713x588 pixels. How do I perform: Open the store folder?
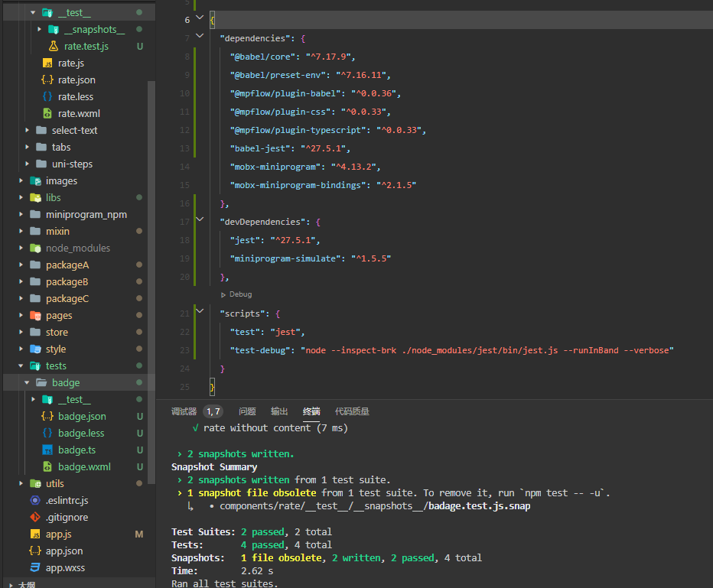(x=57, y=332)
